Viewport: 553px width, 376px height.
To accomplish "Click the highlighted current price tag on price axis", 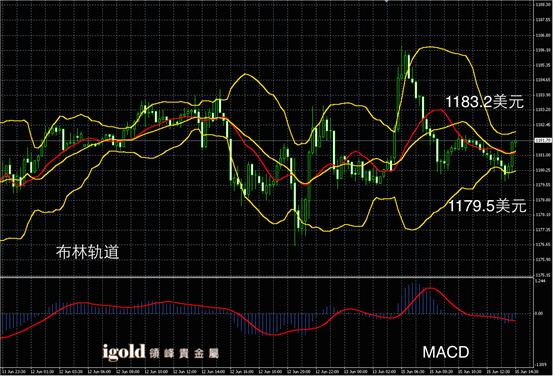I will click(x=543, y=140).
